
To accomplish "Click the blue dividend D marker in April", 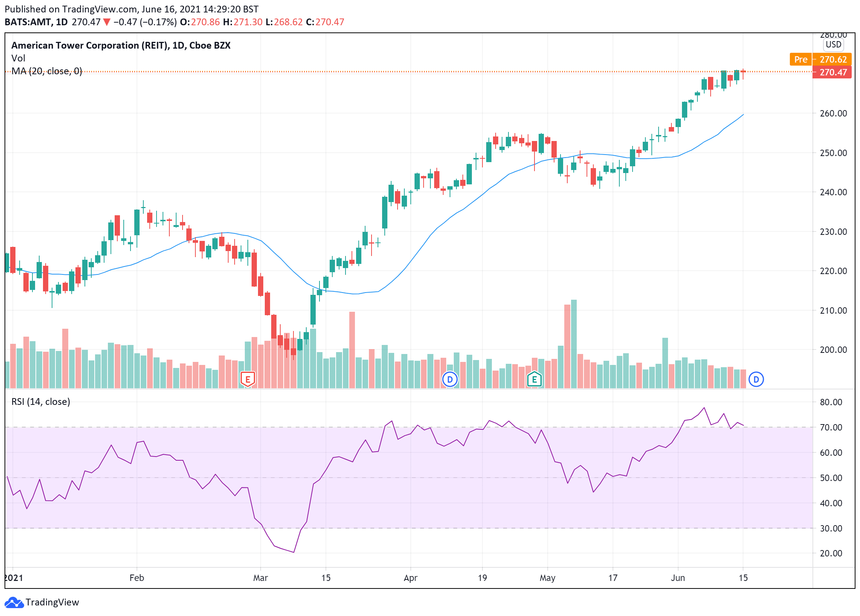I will pos(450,379).
